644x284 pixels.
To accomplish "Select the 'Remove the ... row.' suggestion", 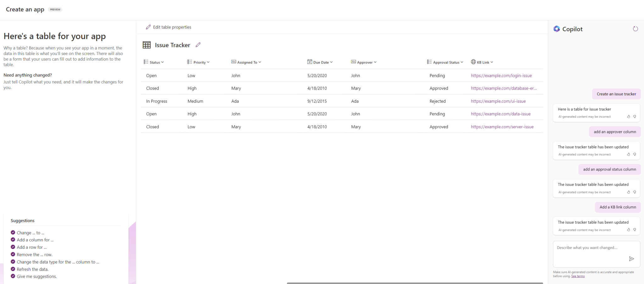I will point(34,255).
